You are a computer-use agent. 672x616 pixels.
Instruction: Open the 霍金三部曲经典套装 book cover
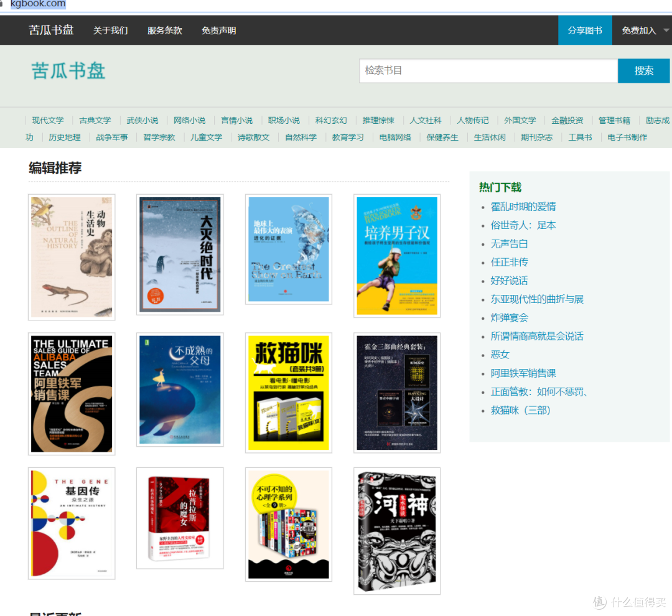tap(397, 393)
